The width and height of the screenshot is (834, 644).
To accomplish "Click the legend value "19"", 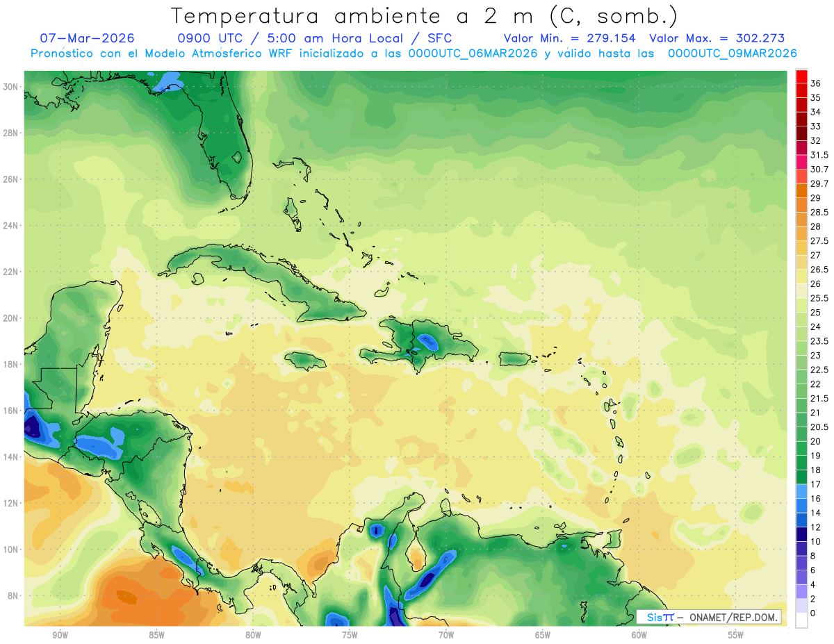I will click(x=815, y=456).
